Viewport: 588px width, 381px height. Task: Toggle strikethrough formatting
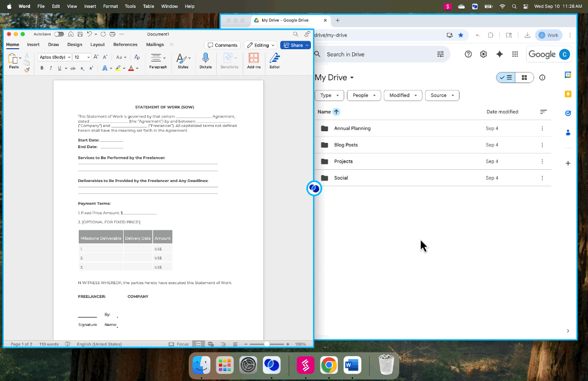73,68
